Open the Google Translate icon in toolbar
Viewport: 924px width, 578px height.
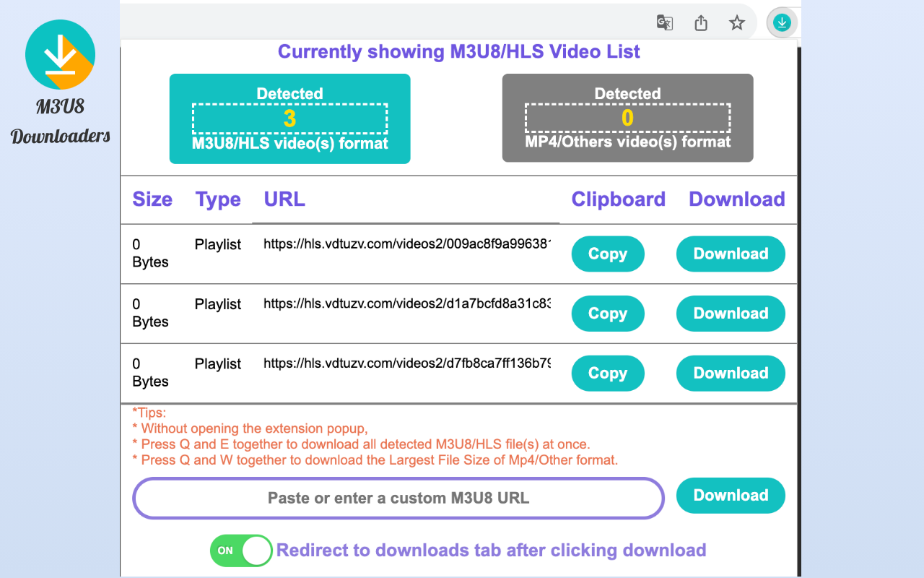click(x=664, y=22)
